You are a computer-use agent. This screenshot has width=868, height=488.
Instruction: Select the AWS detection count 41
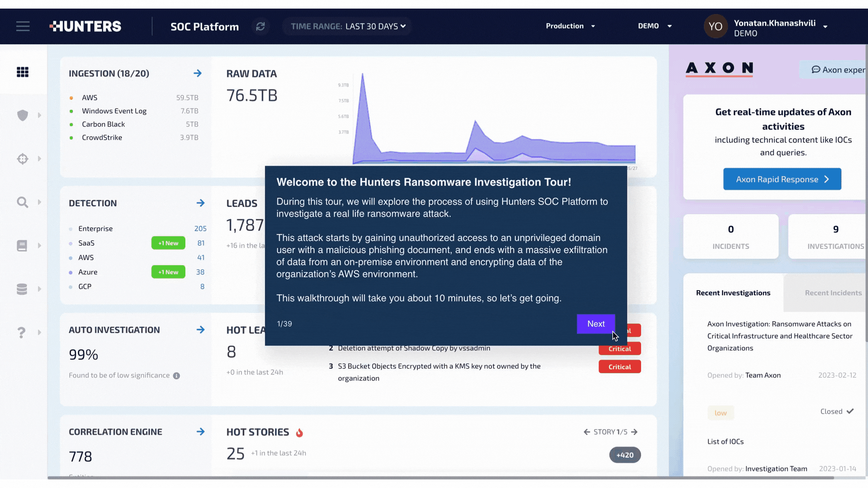[x=201, y=258]
